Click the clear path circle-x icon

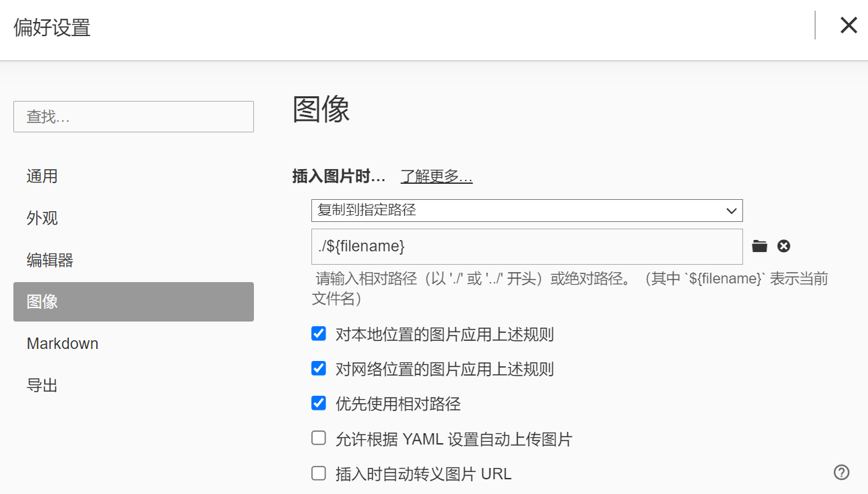[784, 247]
